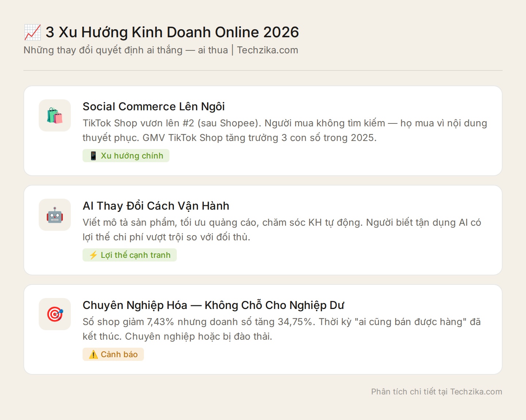Click the Số shop giảm 7,43% description
Image resolution: width=526 pixels, height=420 pixels.
(x=282, y=329)
